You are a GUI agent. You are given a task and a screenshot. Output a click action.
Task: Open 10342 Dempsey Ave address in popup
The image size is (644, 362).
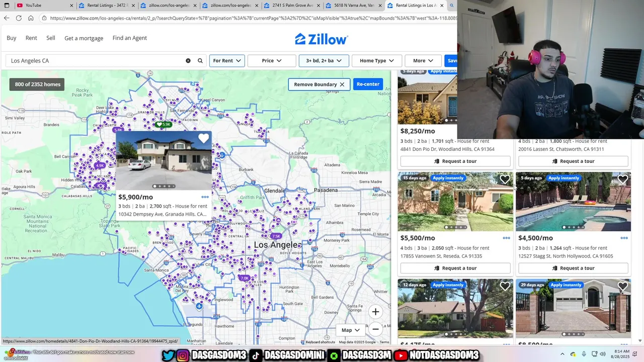[162, 214]
